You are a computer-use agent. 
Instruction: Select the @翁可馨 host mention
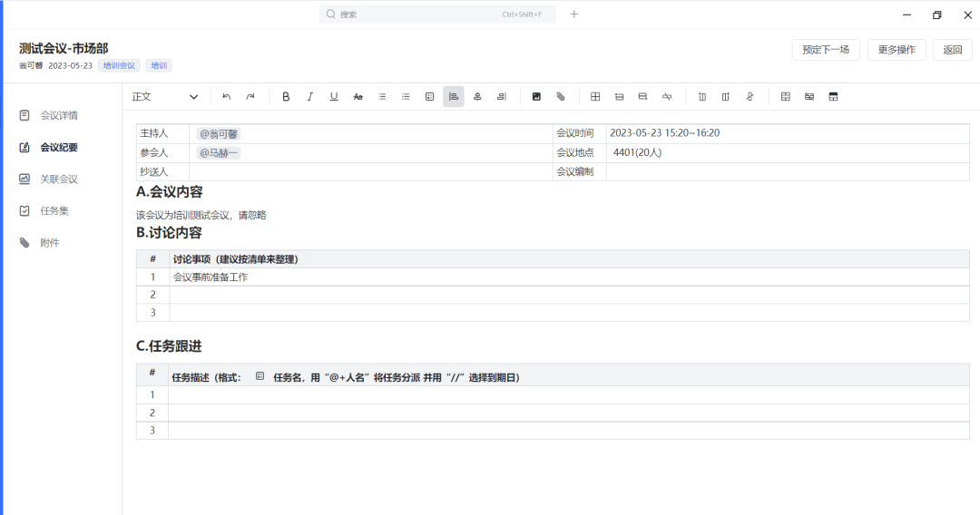pos(218,133)
